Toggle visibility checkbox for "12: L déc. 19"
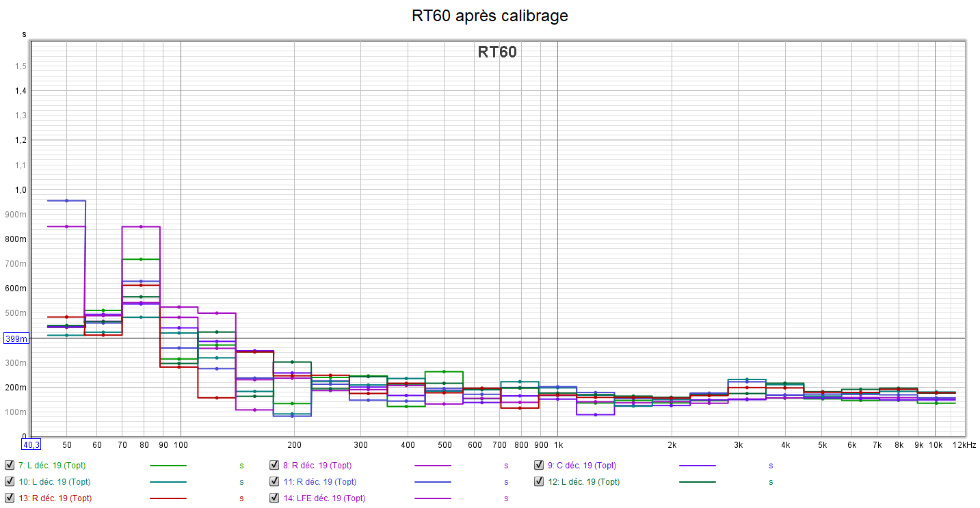980x508 pixels. point(540,481)
